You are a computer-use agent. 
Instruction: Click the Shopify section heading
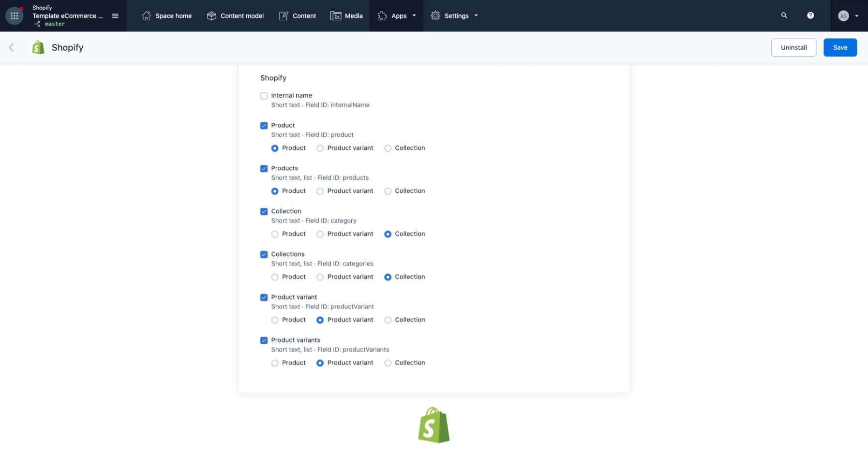coord(273,78)
